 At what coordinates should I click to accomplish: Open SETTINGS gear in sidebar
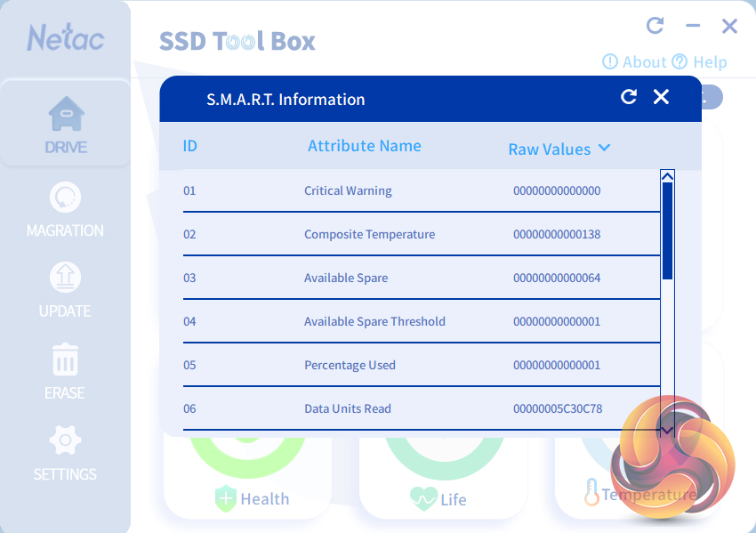coord(65,454)
